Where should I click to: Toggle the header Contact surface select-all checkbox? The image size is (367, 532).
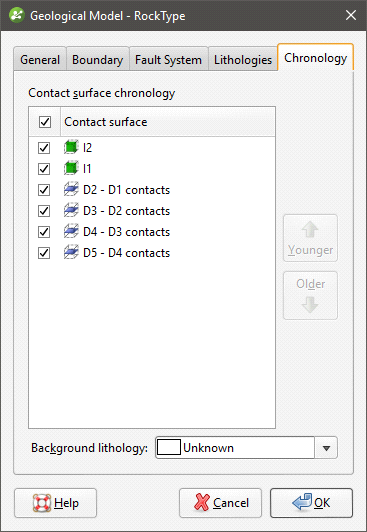click(45, 122)
